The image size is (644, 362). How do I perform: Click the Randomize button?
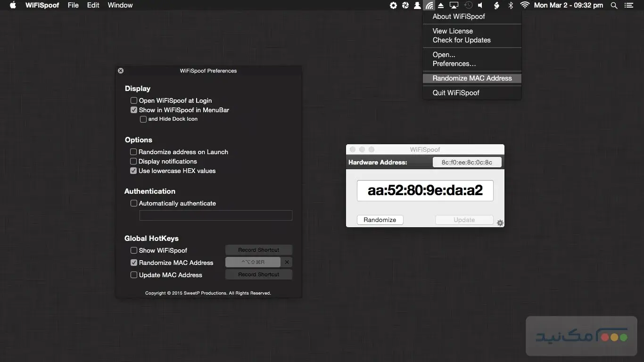380,220
